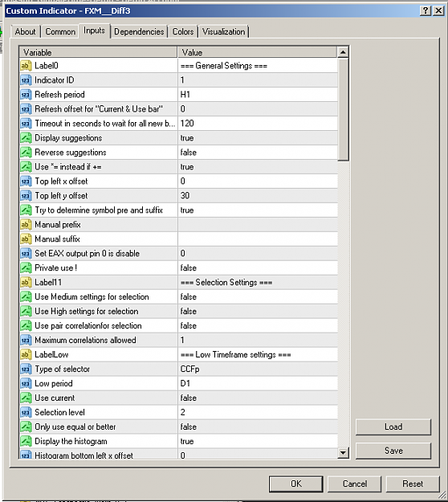Click the scrollbar up arrow
The height and width of the screenshot is (502, 448).
click(x=343, y=52)
